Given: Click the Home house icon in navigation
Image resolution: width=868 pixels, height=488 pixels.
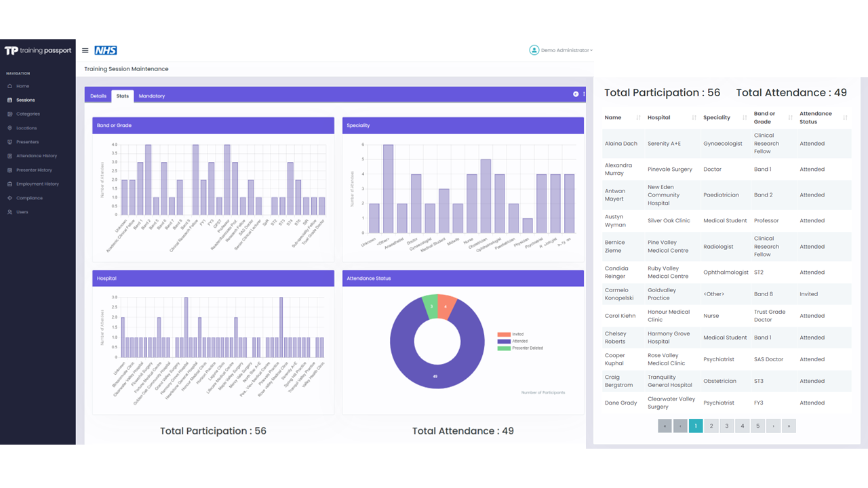Looking at the screenshot, I should [x=9, y=86].
